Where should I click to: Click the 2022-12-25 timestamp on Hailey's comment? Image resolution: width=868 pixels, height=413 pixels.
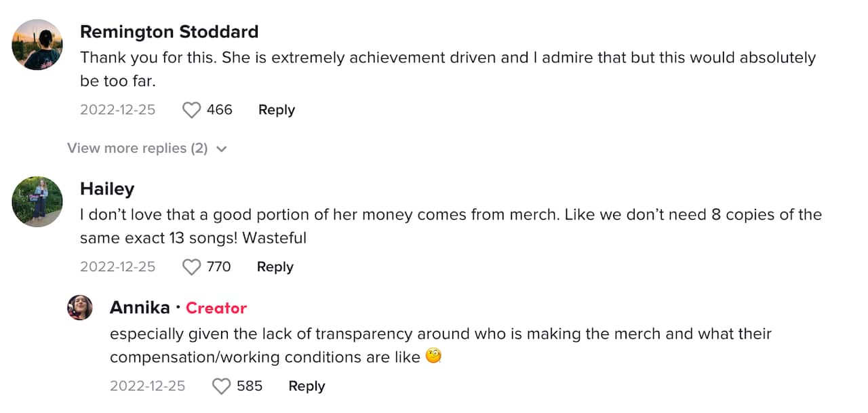click(x=118, y=267)
